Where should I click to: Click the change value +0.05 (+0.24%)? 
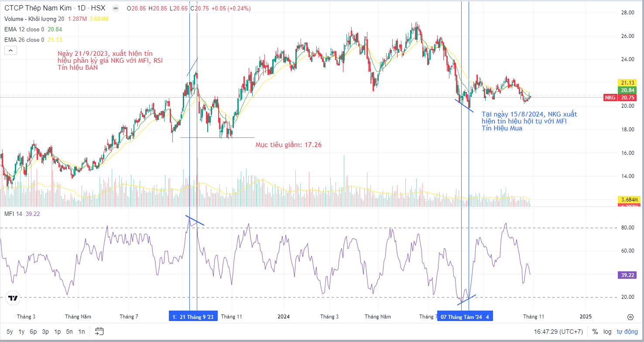(x=231, y=8)
